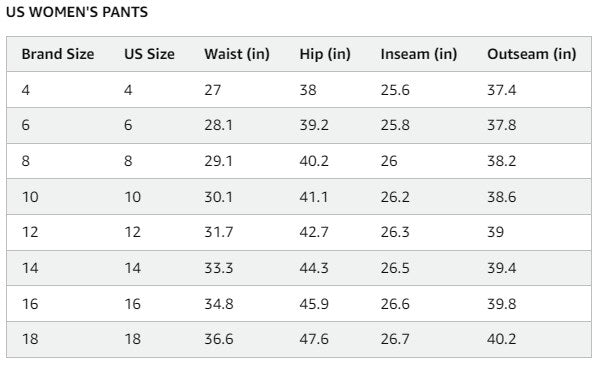Click the US WOMEN'S PANTS heading

tap(77, 12)
